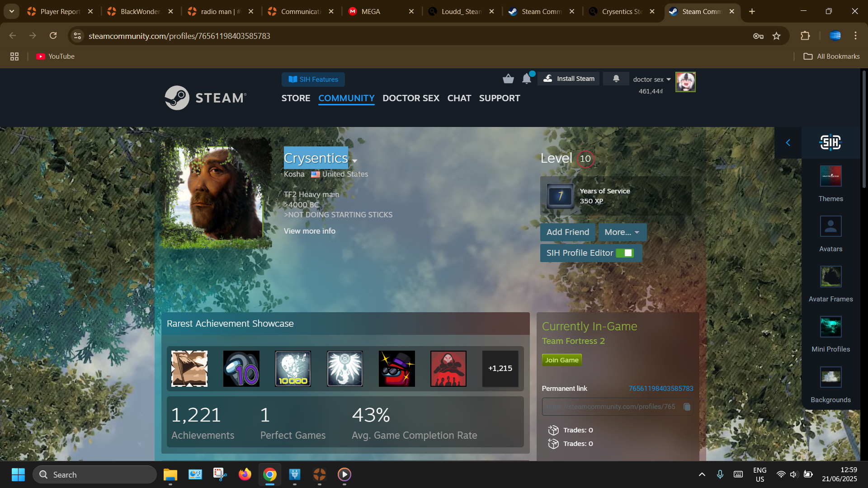Image resolution: width=868 pixels, height=488 pixels.
Task: Click the Steam logo
Action: 206,98
